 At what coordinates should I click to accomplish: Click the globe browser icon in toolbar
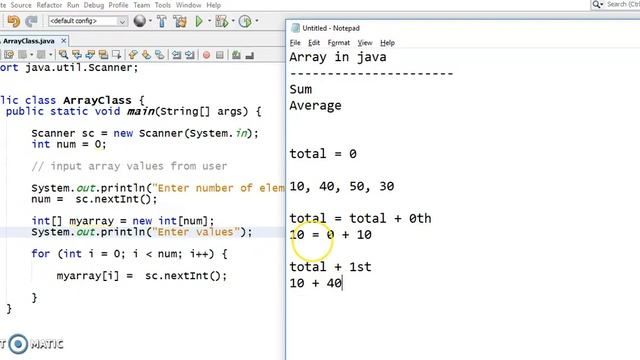pos(140,21)
